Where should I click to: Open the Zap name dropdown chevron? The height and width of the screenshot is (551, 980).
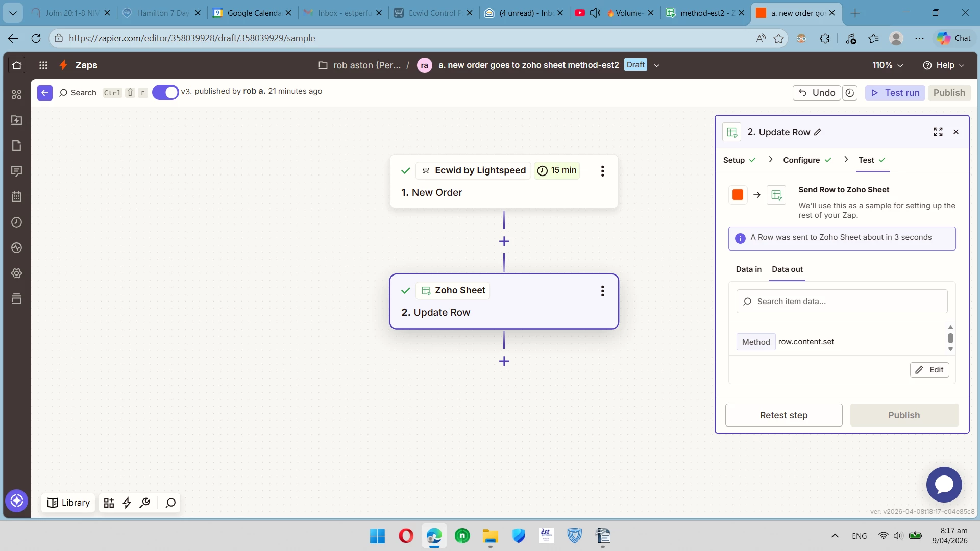pos(657,65)
